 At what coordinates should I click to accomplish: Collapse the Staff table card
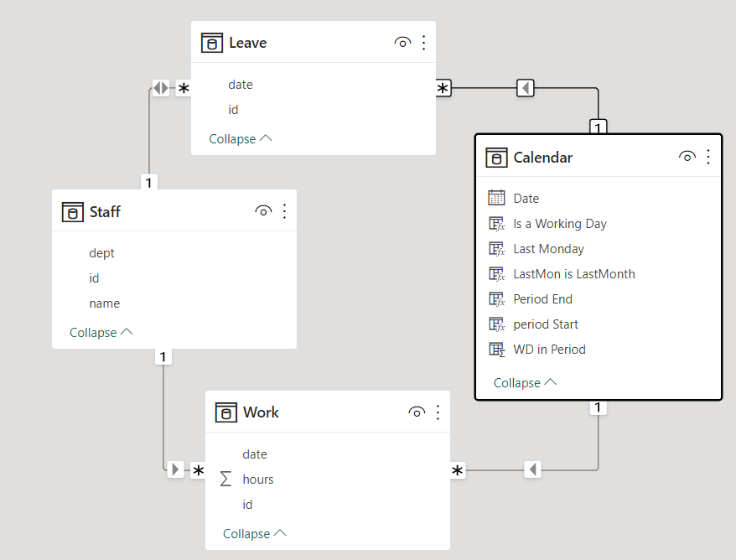pos(101,332)
